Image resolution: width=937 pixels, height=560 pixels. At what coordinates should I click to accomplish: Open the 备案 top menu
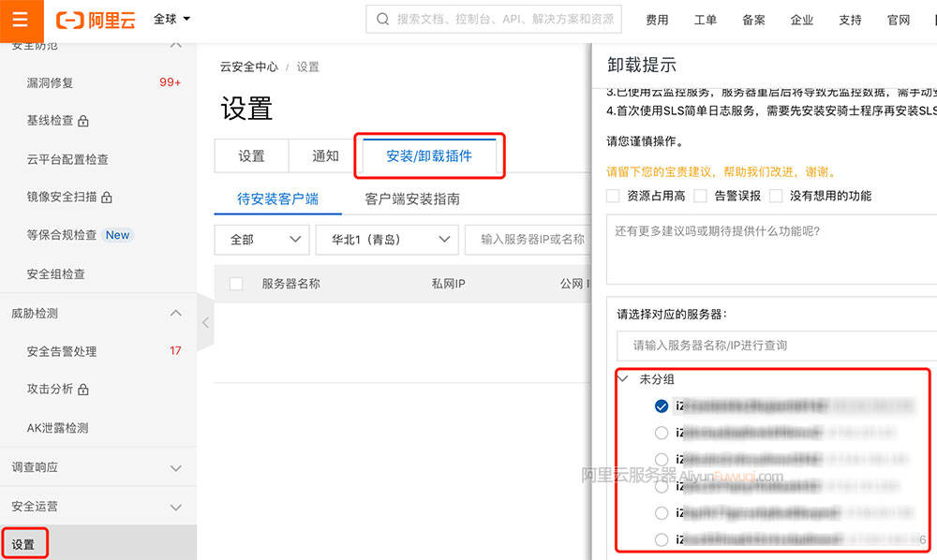tap(753, 20)
